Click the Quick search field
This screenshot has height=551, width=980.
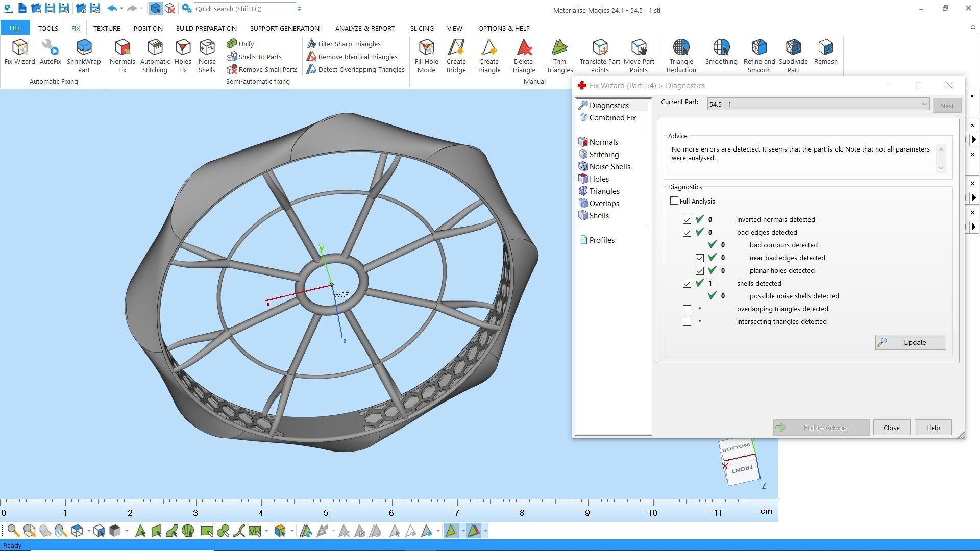(244, 9)
